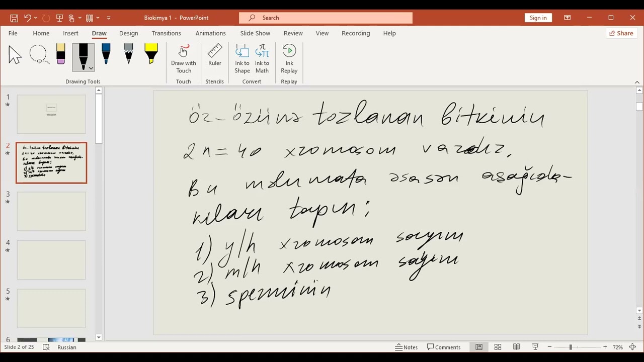644x362 pixels.
Task: Open the Slide Show tab
Action: click(x=255, y=33)
